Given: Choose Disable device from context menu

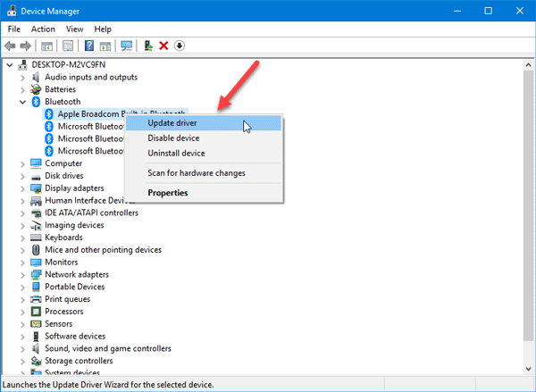Looking at the screenshot, I should tap(204, 138).
